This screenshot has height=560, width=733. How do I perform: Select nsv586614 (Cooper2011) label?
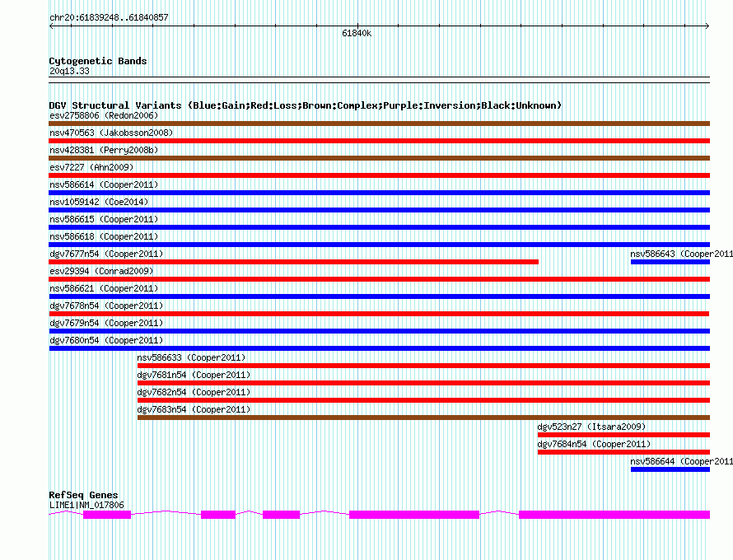click(x=104, y=184)
